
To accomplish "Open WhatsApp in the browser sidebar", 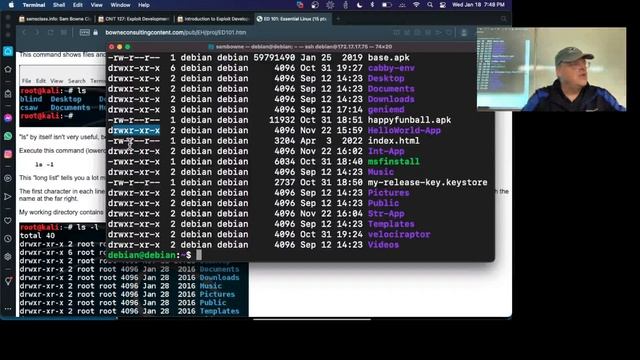I will click(8, 136).
